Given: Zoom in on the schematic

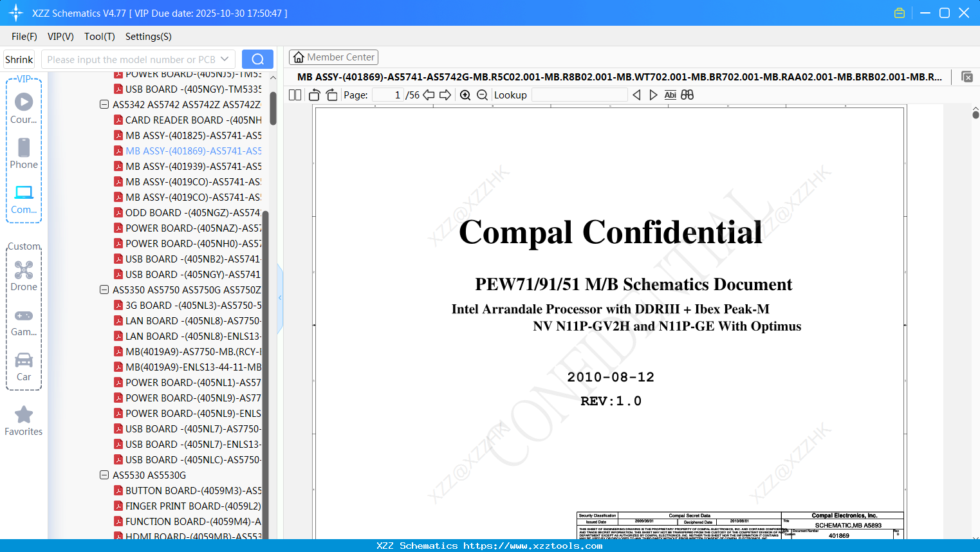Looking at the screenshot, I should pos(465,95).
